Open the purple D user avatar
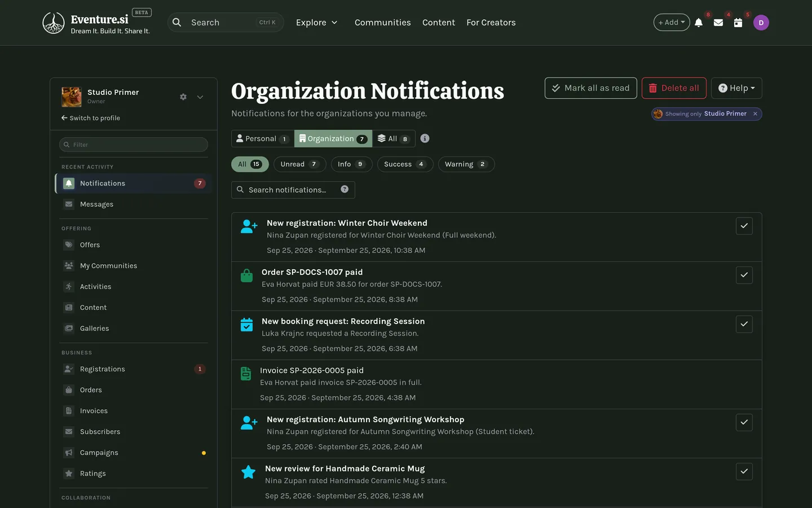 tap(761, 23)
